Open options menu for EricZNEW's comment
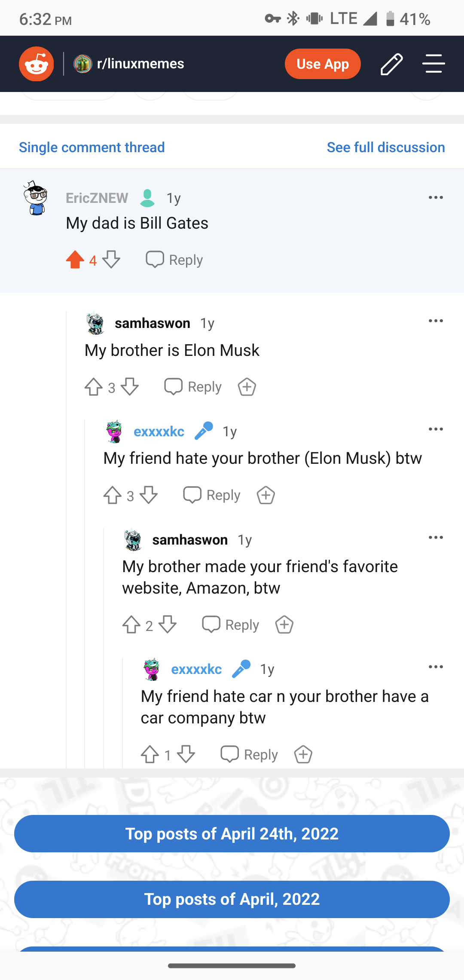The height and width of the screenshot is (980, 464). [x=436, y=198]
